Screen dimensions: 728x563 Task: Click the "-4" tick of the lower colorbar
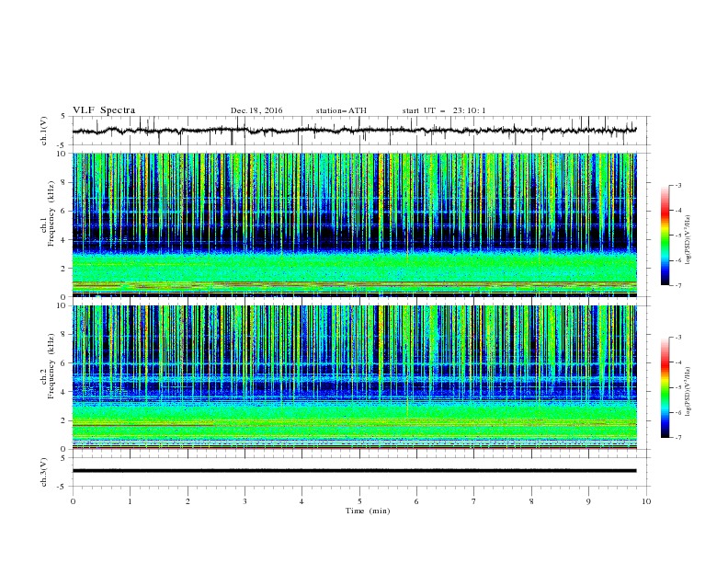tap(677, 362)
